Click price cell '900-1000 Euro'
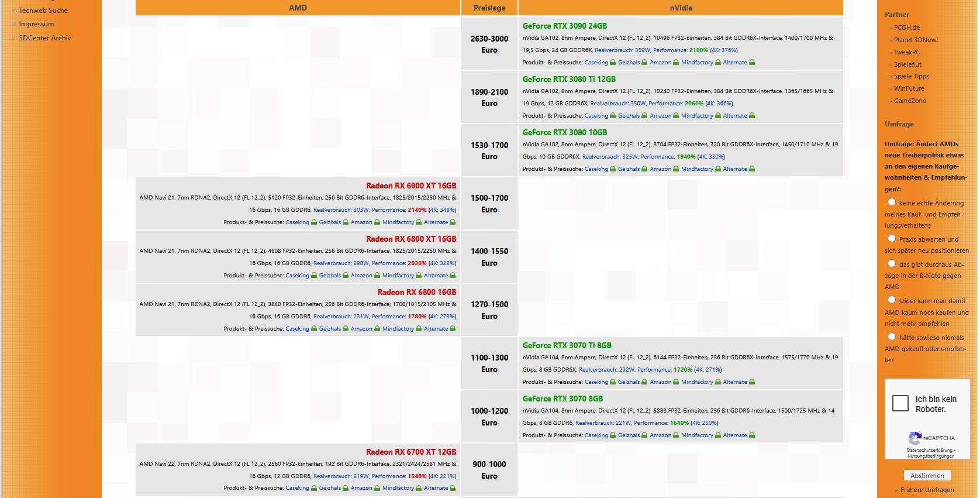Image resolution: width=980 pixels, height=498 pixels. point(489,470)
